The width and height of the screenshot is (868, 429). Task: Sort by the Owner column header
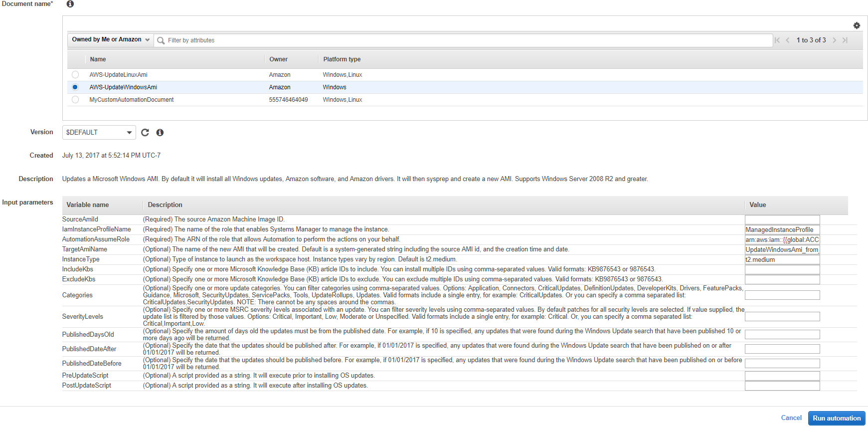click(x=279, y=59)
